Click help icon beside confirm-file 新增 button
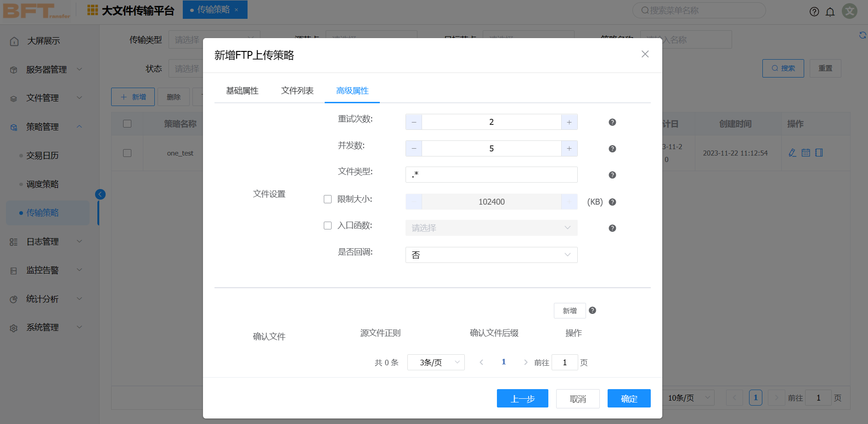 pyautogui.click(x=592, y=310)
